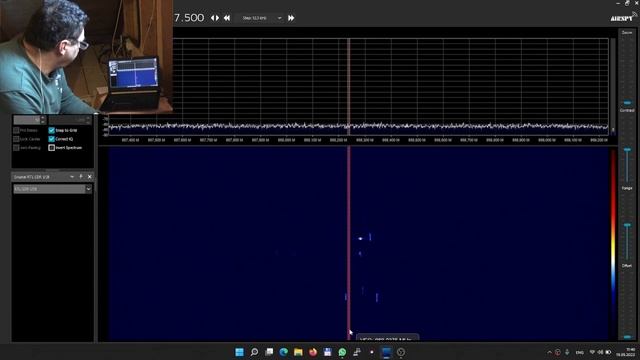The height and width of the screenshot is (360, 640).
Task: Pin the source panel
Action: [81, 177]
